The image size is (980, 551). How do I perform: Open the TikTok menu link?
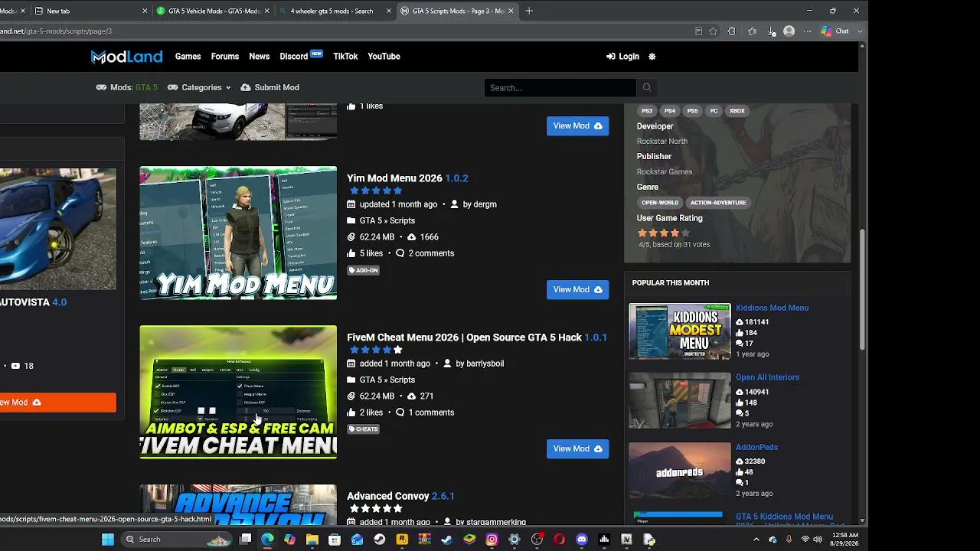tap(345, 57)
